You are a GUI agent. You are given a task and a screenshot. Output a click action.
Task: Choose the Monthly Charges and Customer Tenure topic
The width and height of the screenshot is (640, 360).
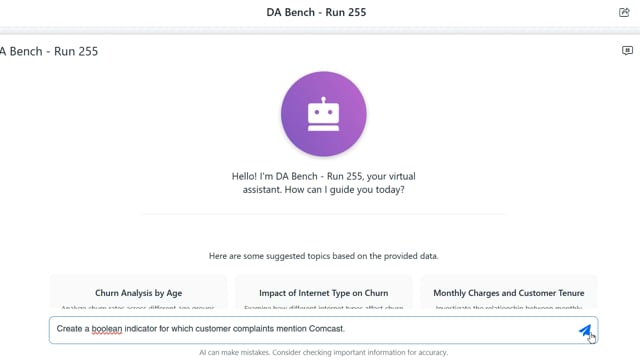(x=509, y=293)
